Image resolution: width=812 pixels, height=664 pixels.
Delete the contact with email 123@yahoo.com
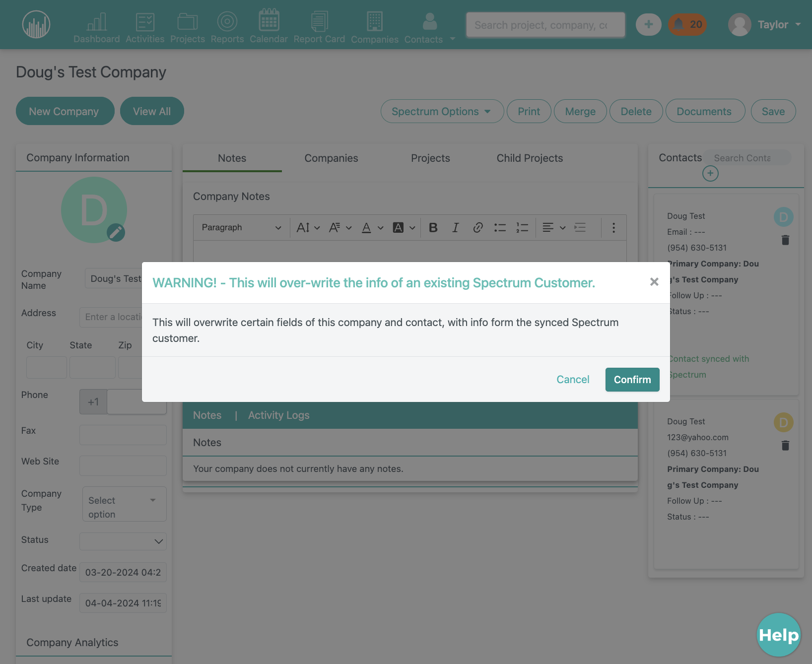point(785,445)
